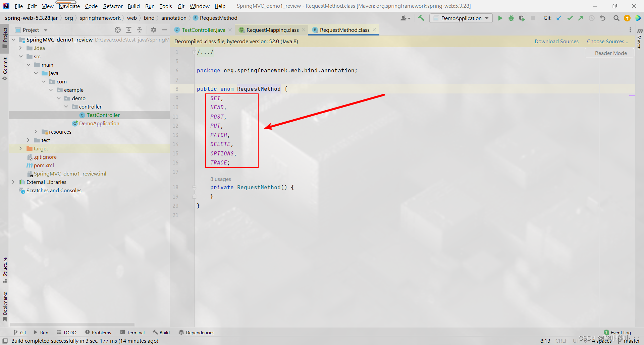Collapse all in Project panel
The height and width of the screenshot is (345, 644).
coord(140,30)
